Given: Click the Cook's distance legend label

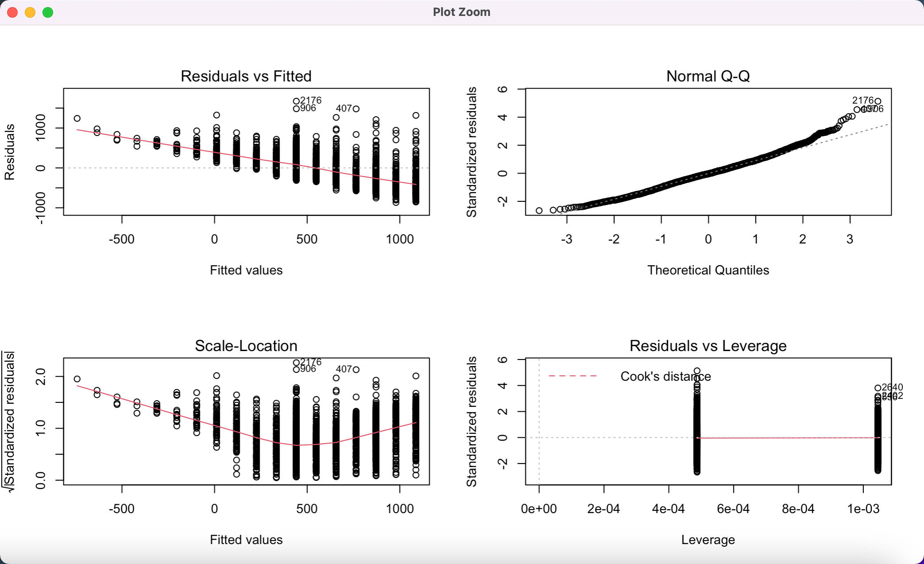Looking at the screenshot, I should 665,376.
